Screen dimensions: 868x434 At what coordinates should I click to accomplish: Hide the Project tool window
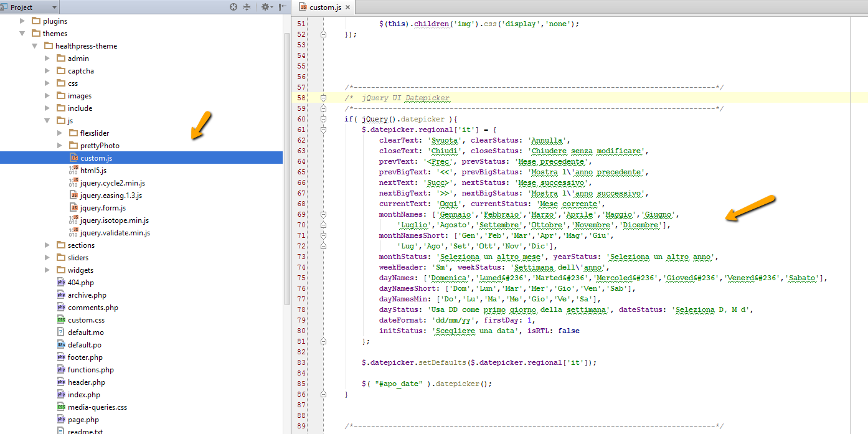click(283, 7)
